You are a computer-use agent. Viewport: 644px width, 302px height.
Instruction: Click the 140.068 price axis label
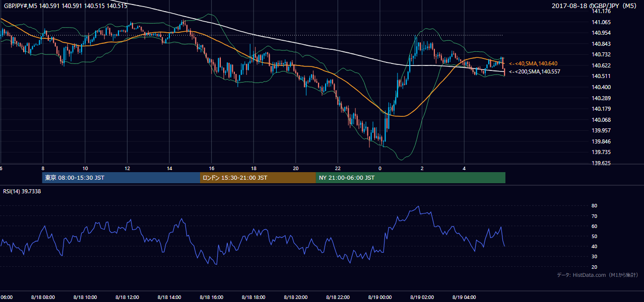pyautogui.click(x=602, y=120)
